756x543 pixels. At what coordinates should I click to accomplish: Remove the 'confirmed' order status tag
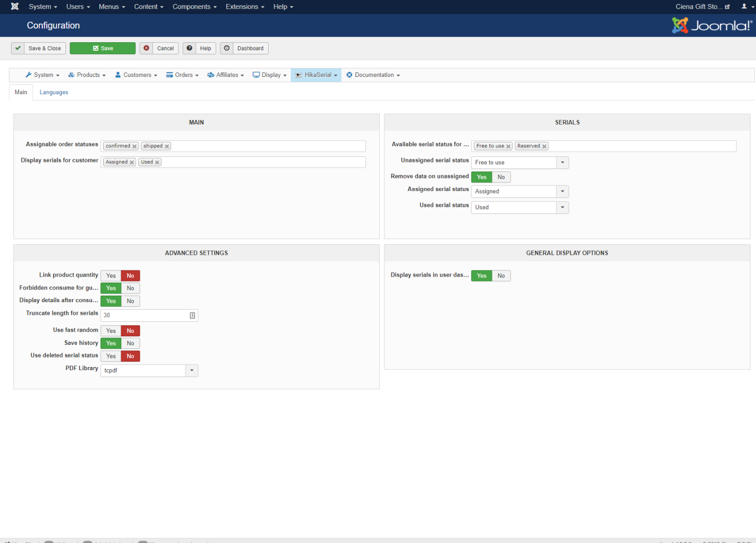[x=135, y=146]
